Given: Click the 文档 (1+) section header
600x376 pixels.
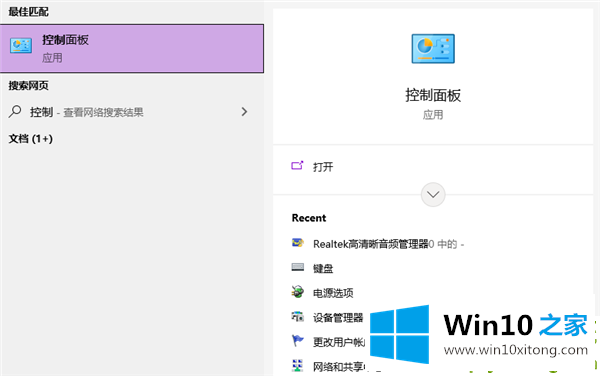Looking at the screenshot, I should pyautogui.click(x=31, y=138).
